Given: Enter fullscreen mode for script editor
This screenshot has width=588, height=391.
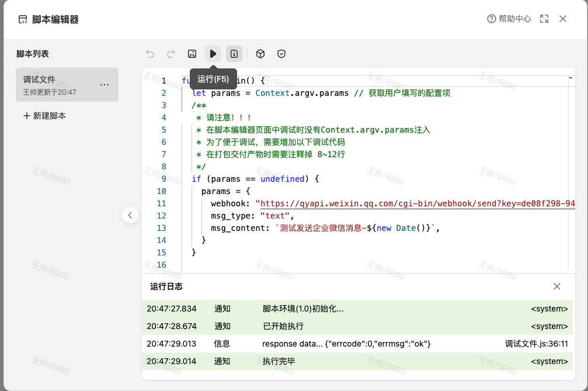Looking at the screenshot, I should (x=544, y=19).
